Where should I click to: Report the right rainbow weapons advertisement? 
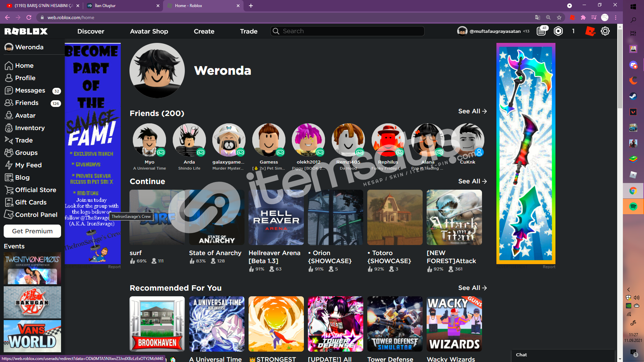coord(549,267)
